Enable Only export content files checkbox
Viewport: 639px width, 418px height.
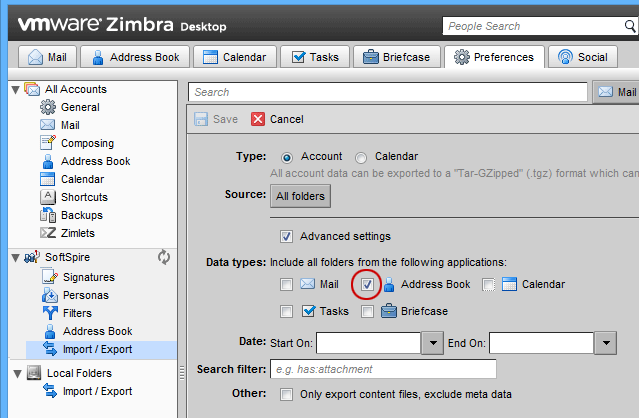(x=286, y=394)
